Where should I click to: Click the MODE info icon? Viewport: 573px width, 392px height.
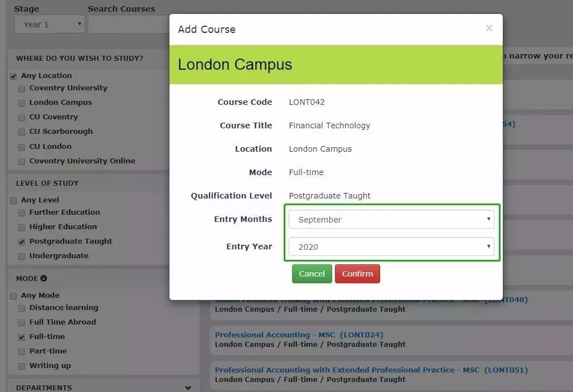coord(43,278)
